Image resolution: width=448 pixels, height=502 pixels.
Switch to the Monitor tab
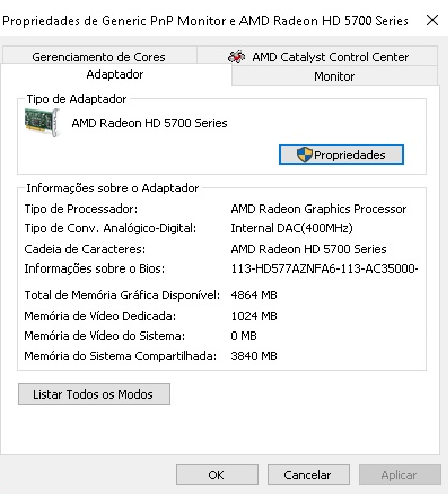click(334, 76)
